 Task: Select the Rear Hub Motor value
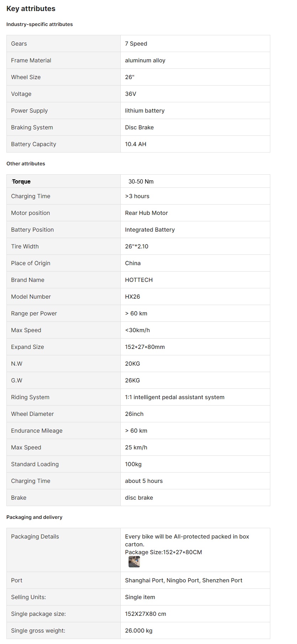coord(146,213)
